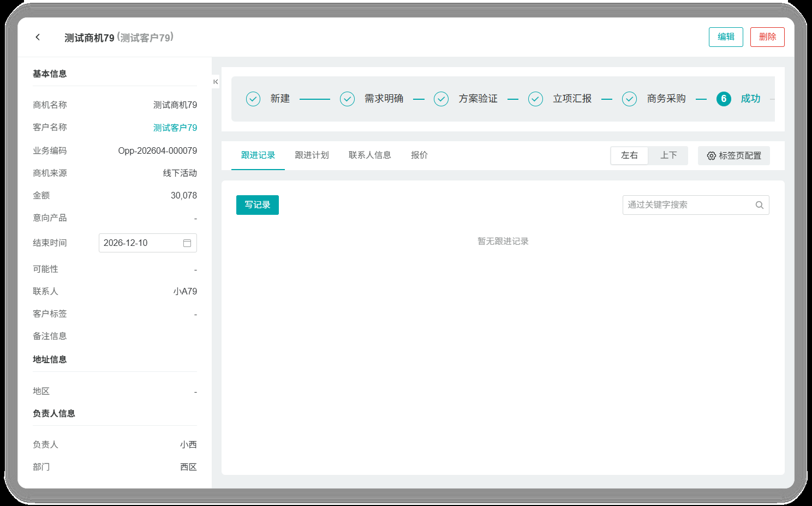Click the 新建 stage checkmark icon
Screen dimensions: 812x506
coord(253,99)
